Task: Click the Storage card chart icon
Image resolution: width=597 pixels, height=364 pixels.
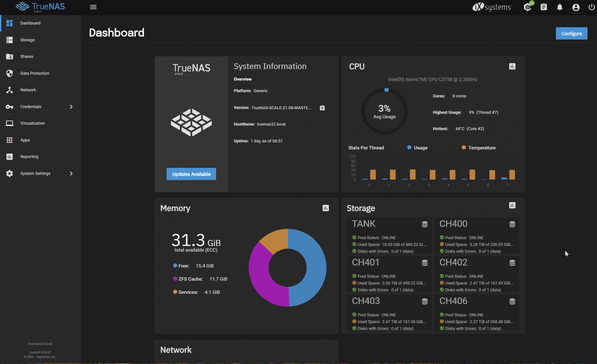Action: 512,205
